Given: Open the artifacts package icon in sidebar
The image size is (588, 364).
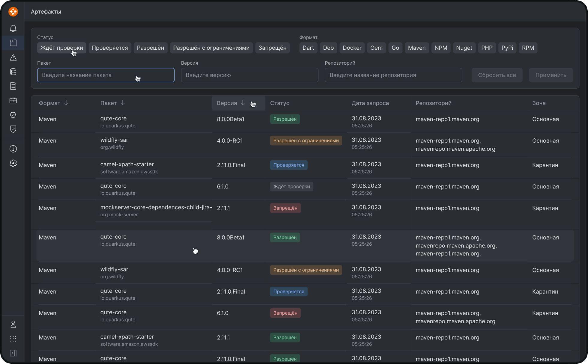Looking at the screenshot, I should [13, 43].
